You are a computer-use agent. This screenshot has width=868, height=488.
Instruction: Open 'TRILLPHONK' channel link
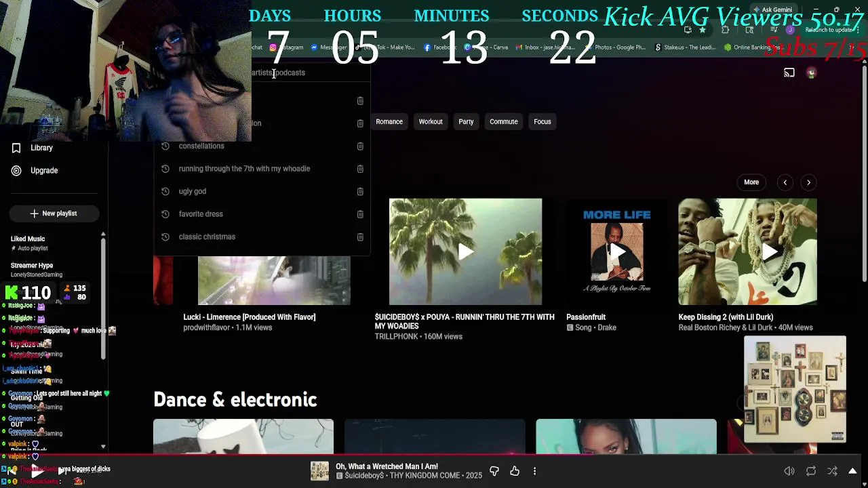(x=397, y=337)
